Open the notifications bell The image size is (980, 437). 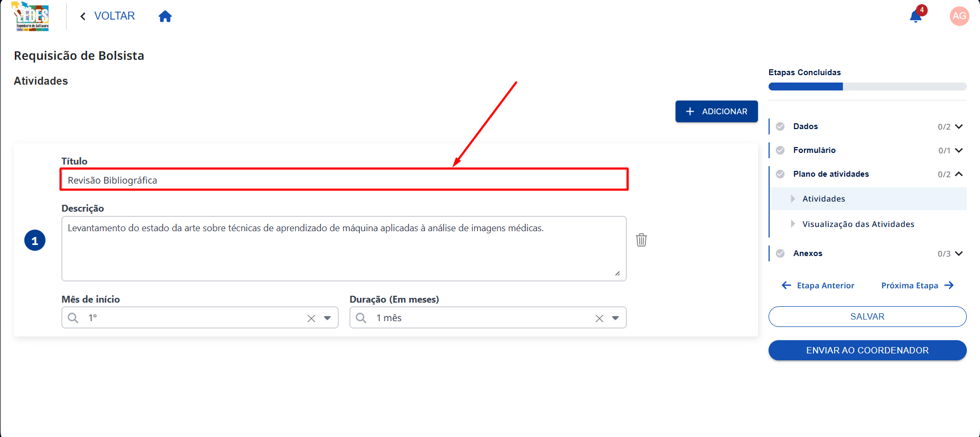[x=916, y=16]
